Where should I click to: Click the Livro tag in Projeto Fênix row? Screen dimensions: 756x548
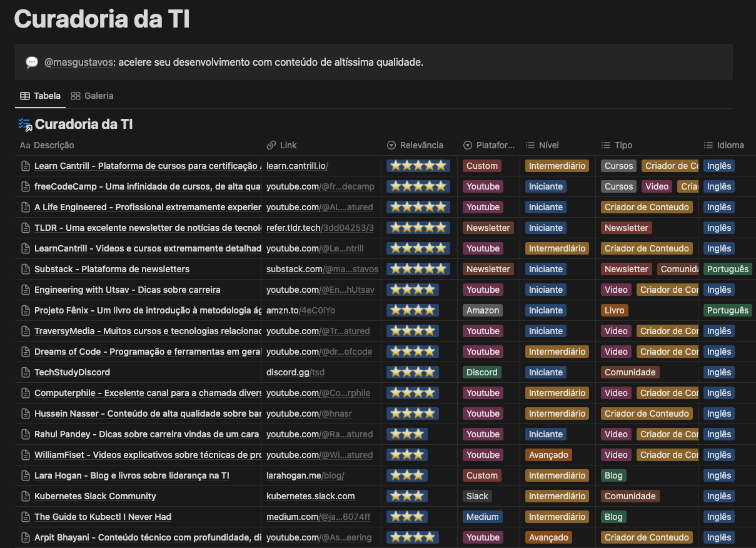tap(615, 310)
